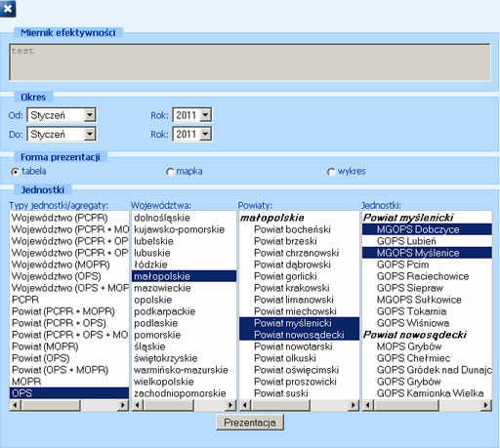This screenshot has height=448, width=500.
Task: Select Powiat myślenicki in Powiaty list
Action: tap(299, 323)
